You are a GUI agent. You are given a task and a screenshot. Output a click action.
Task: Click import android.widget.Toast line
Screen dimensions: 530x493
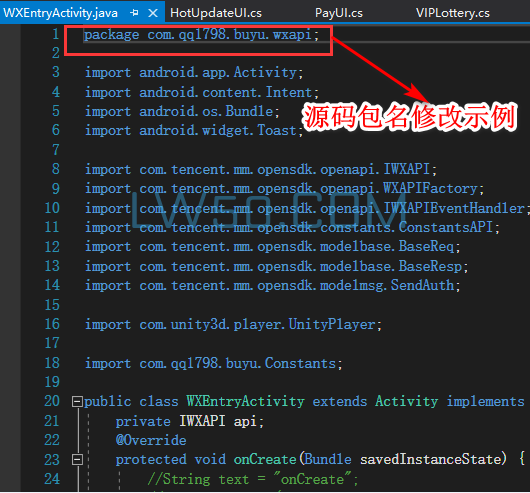[x=194, y=130]
